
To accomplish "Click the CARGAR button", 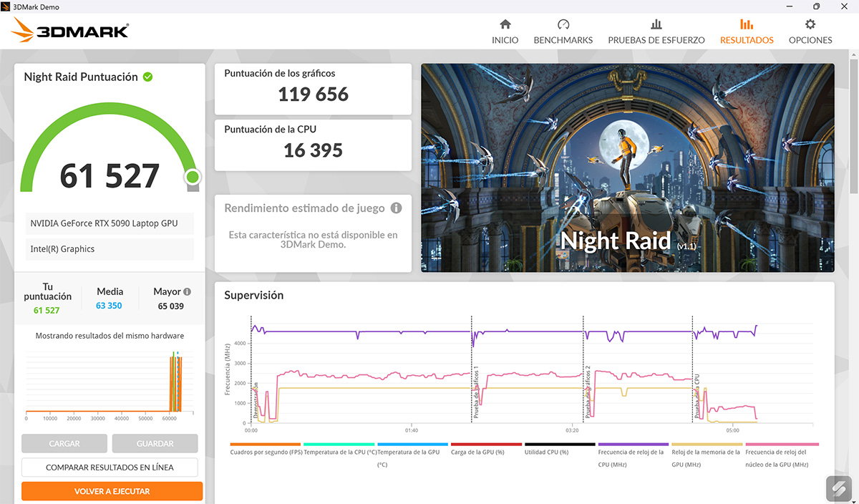I will tap(64, 444).
